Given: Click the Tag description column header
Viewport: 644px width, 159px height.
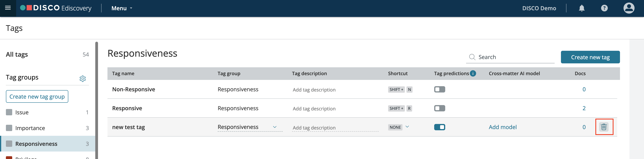Looking at the screenshot, I should point(309,74).
